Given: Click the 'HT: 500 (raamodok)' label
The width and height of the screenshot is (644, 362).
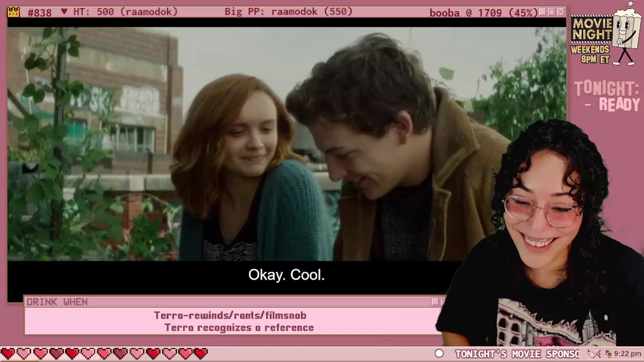Looking at the screenshot, I should [125, 12].
